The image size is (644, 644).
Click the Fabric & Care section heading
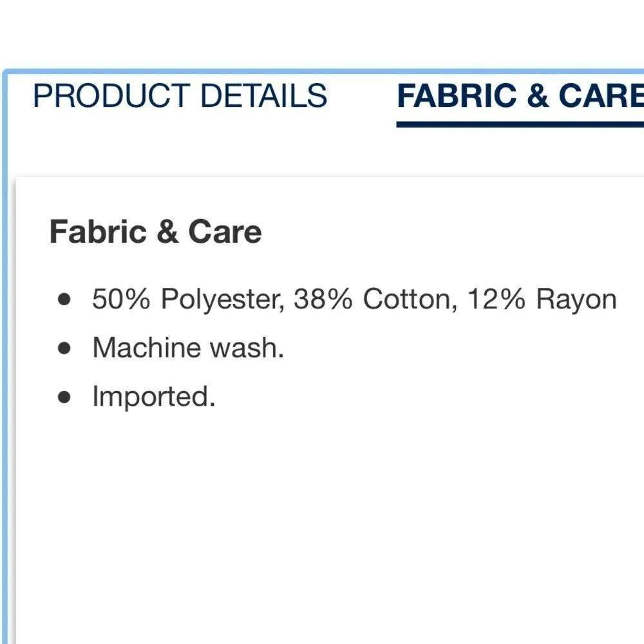[x=155, y=232]
